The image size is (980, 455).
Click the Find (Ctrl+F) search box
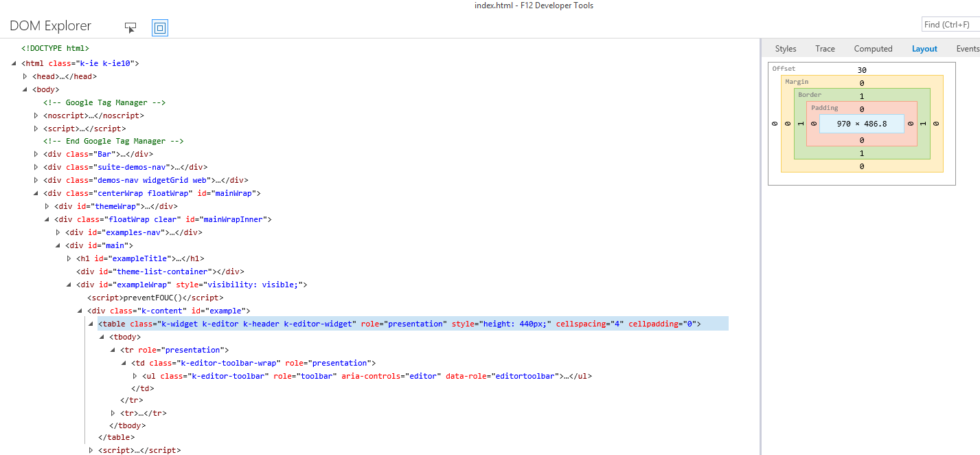950,25
